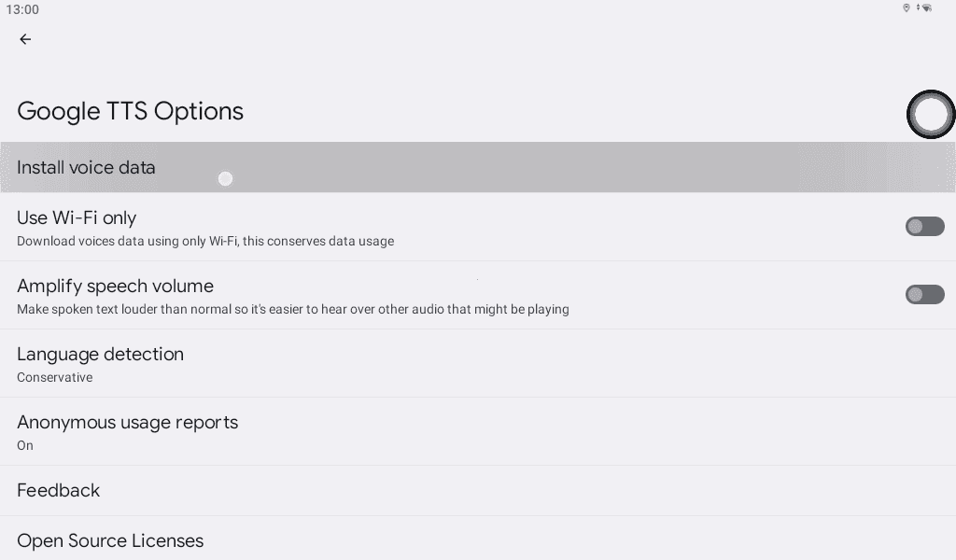Turn on Amplify speech volume switch

(924, 295)
